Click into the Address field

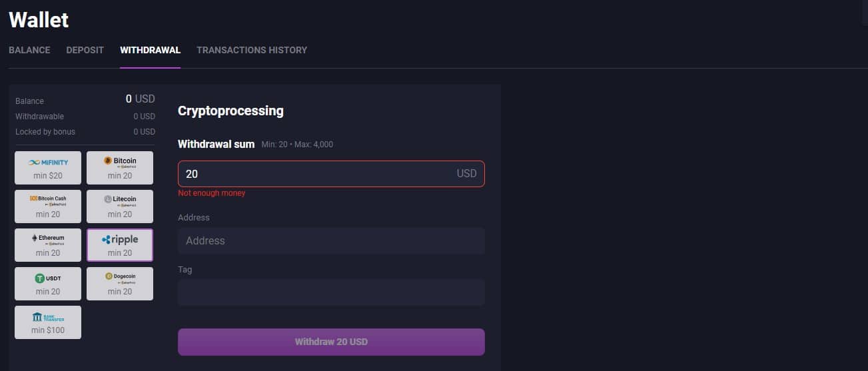pos(331,240)
